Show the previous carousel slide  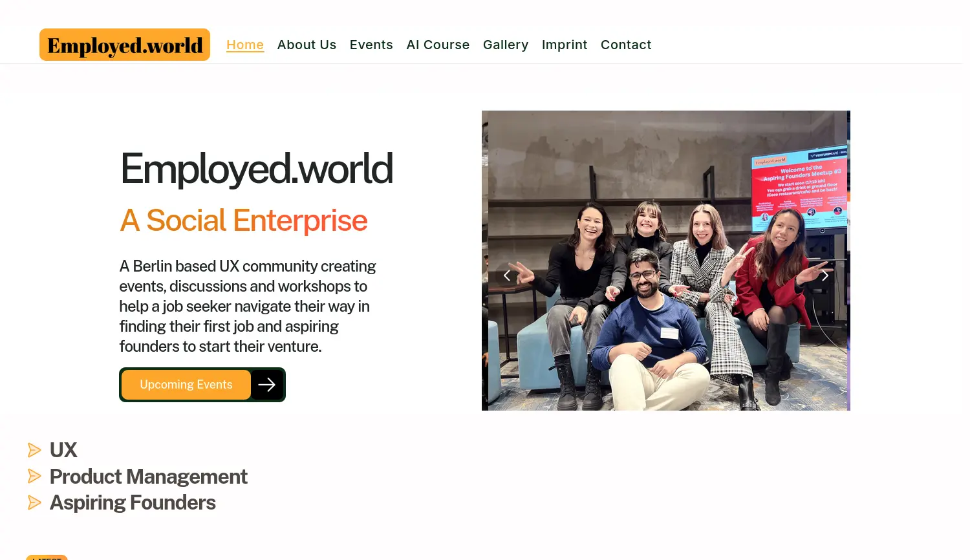(507, 276)
